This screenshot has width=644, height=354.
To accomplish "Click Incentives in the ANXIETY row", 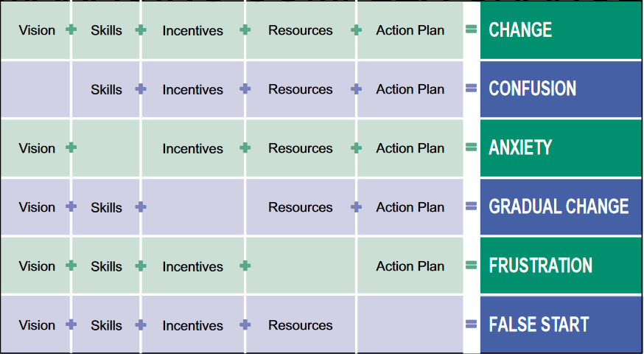I will [192, 148].
